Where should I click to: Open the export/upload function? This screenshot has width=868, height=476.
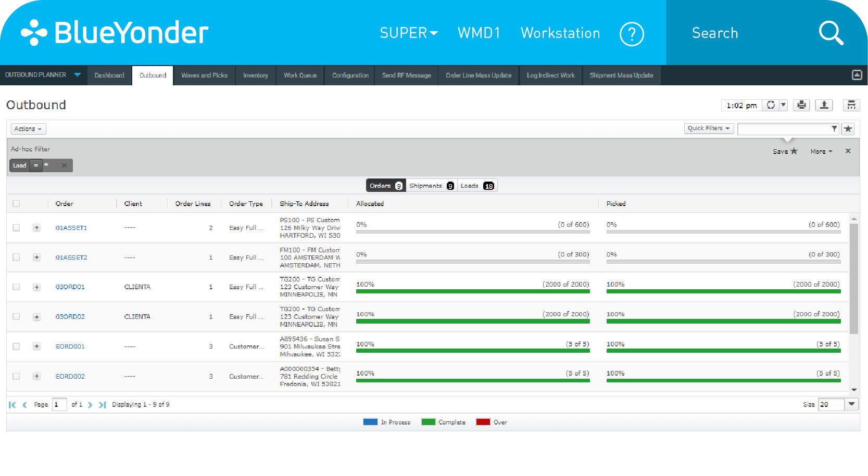tap(824, 105)
